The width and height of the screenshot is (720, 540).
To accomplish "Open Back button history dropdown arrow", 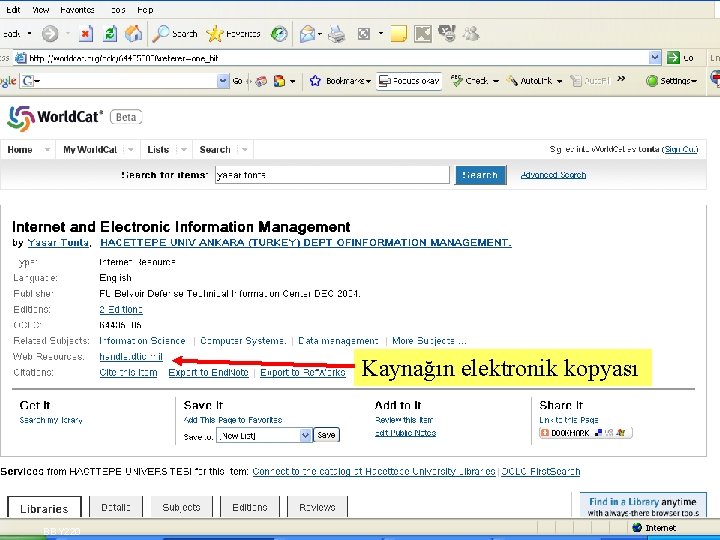I will click(29, 34).
